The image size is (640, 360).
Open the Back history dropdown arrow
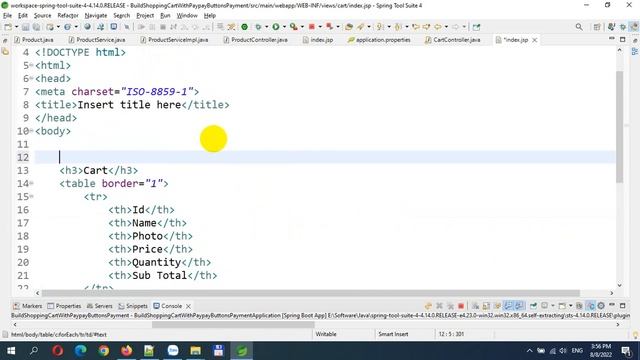(446, 27)
